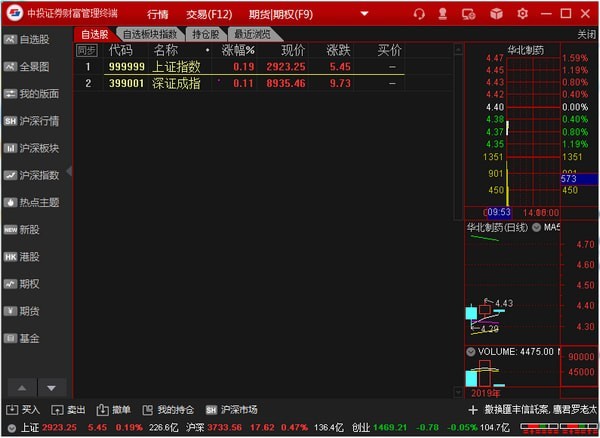
Task: Open the VOLUME indicator dropdown
Action: coord(471,352)
